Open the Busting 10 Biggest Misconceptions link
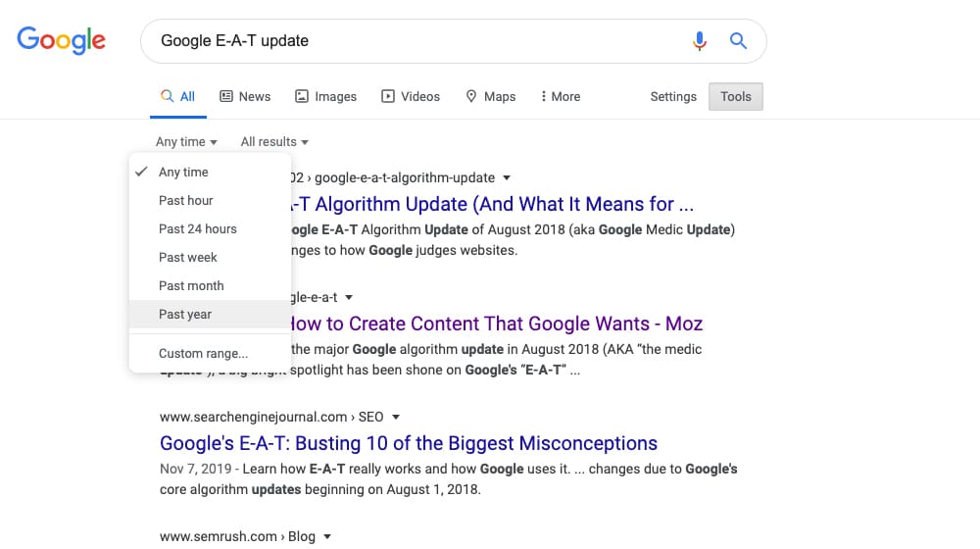The height and width of the screenshot is (549, 980). click(409, 443)
